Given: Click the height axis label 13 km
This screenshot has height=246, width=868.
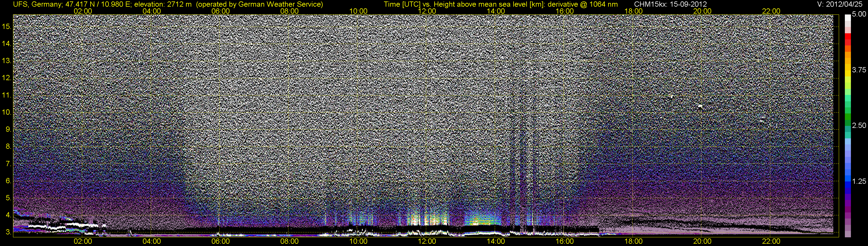Looking at the screenshot, I should point(6,61).
